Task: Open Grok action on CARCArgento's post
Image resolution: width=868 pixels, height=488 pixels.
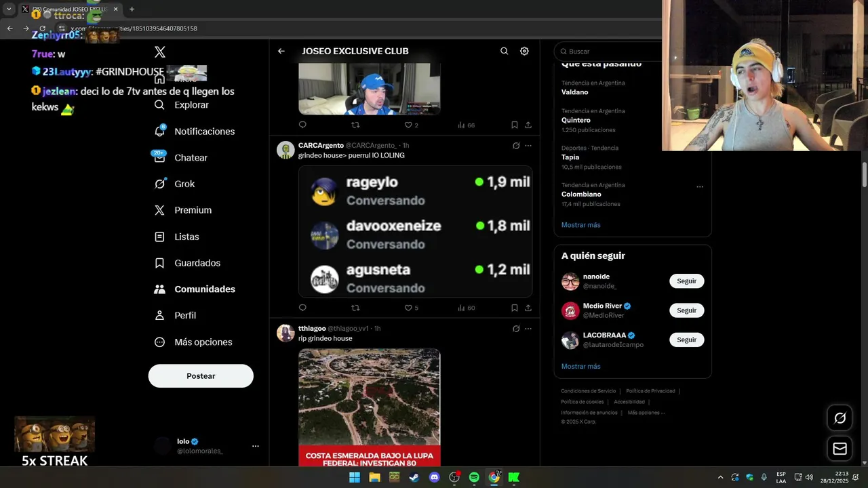Action: tap(516, 146)
